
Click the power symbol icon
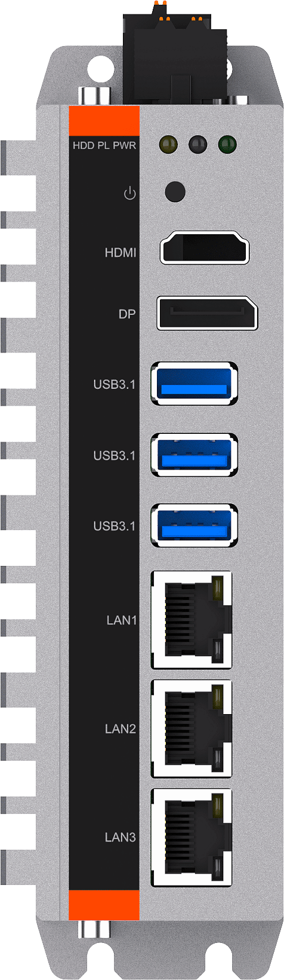(129, 194)
